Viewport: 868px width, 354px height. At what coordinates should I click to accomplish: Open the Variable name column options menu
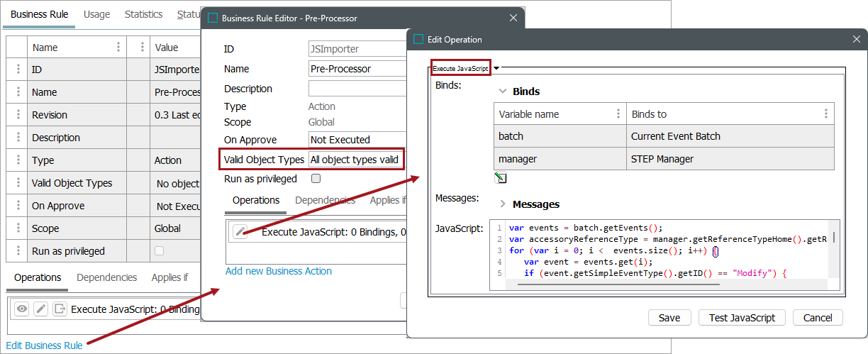[618, 114]
